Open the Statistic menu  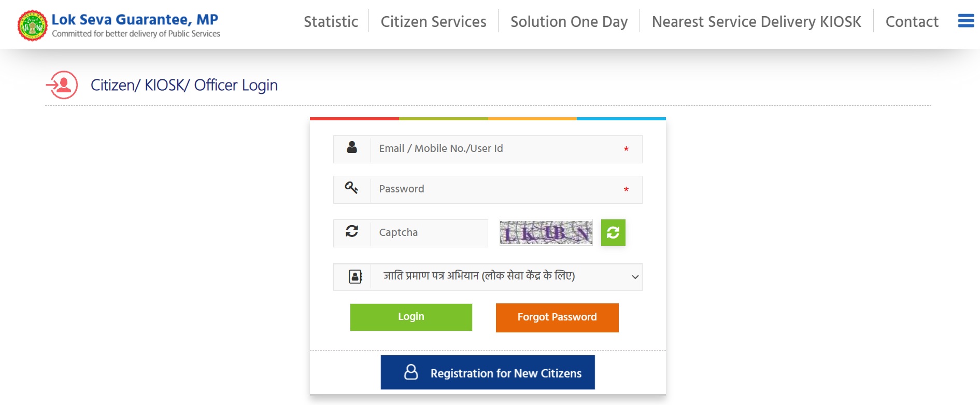331,22
